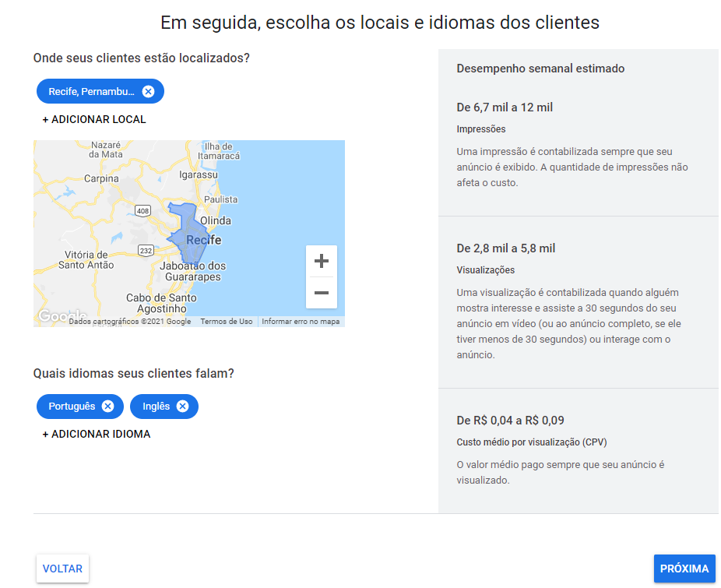Click Carpina label on the map
This screenshot has height=588, width=721.
pos(101,178)
